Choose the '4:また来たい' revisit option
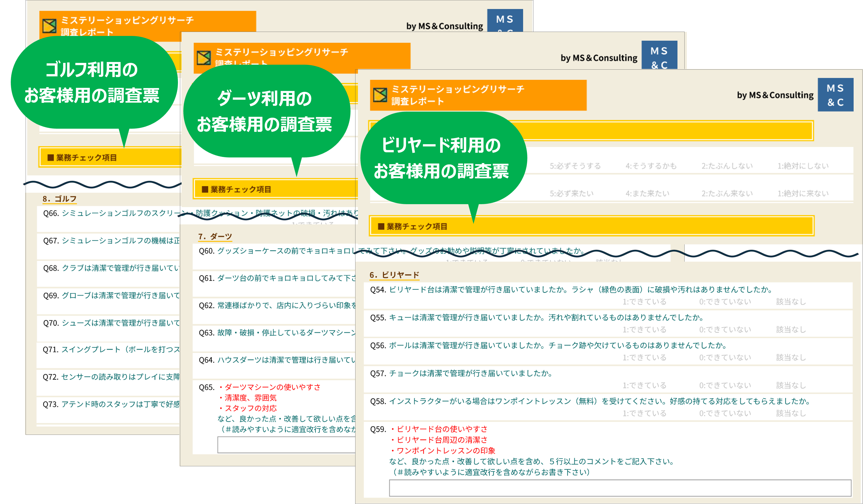Screen dimensions: 863x504 [647, 193]
